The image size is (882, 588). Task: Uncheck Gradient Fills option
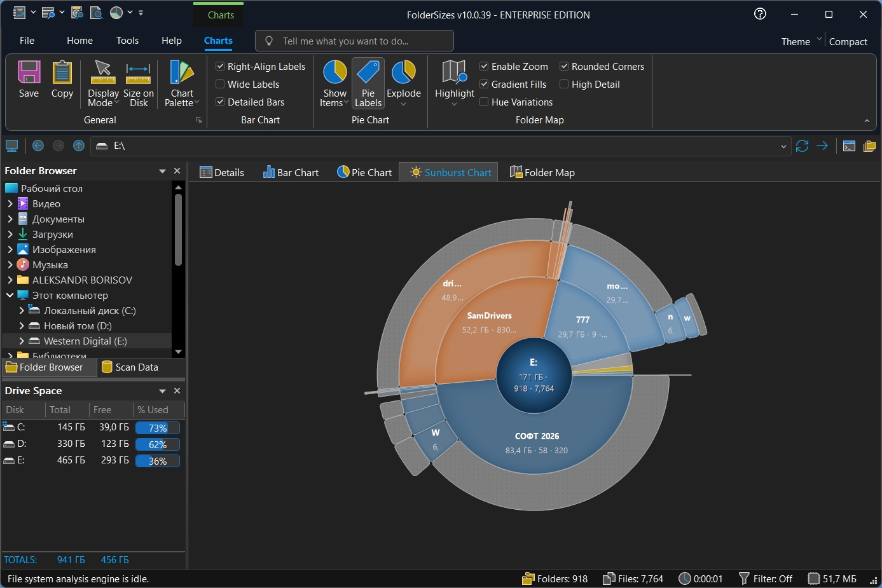484,85
